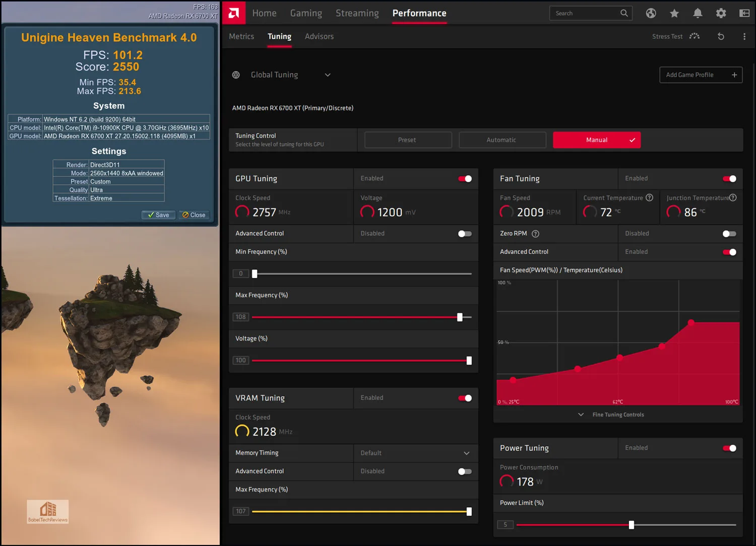Open the Performance tab

pos(419,13)
